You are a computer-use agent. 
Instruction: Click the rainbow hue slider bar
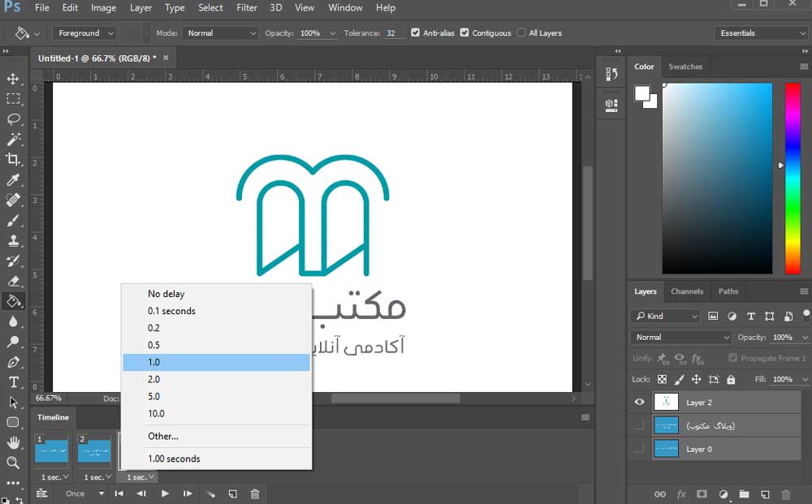793,178
